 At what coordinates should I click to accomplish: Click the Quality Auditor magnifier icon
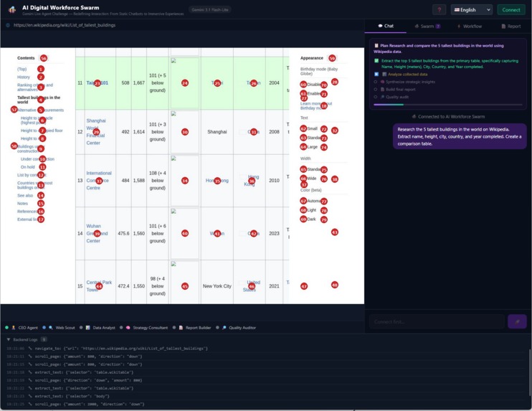point(224,328)
